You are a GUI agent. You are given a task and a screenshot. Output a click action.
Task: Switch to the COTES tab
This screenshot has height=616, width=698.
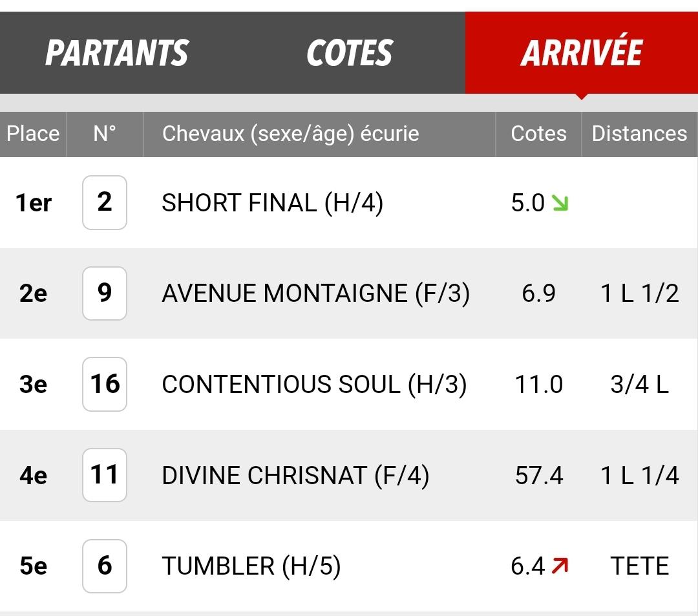pyautogui.click(x=350, y=53)
